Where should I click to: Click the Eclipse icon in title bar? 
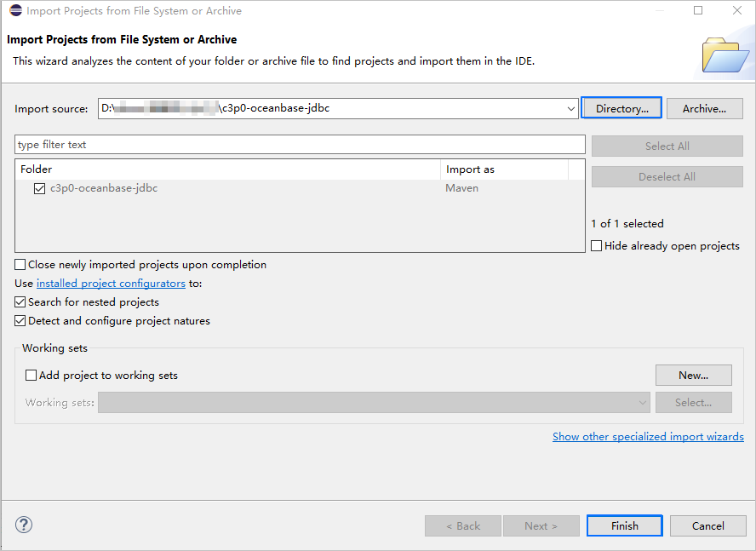pos(15,11)
